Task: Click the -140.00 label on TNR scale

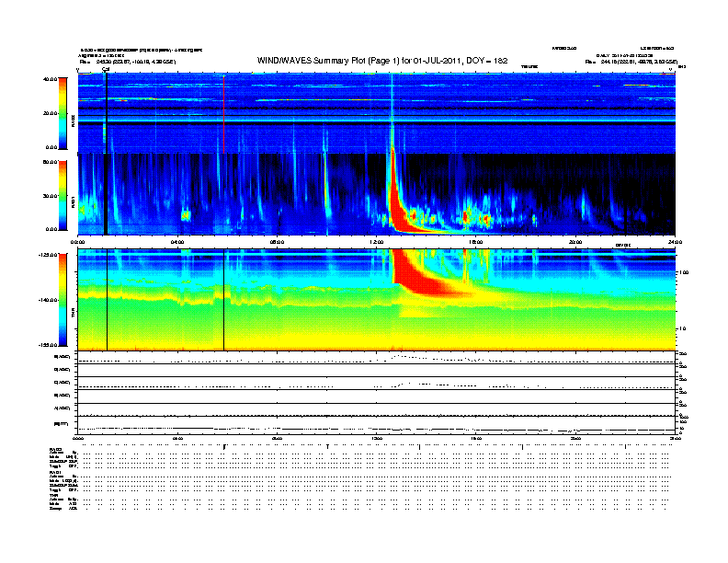Action: (x=49, y=300)
